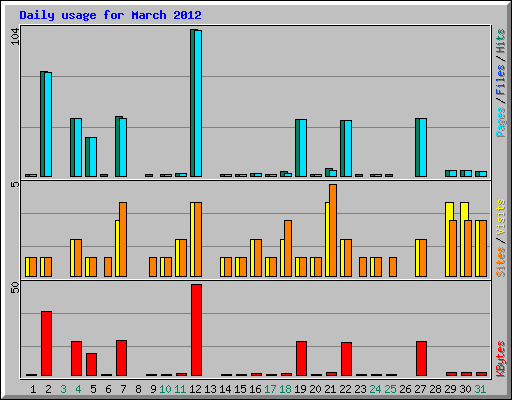Click the 'Daily usage for March 2012' title
This screenshot has height=400, width=512.
(110, 15)
